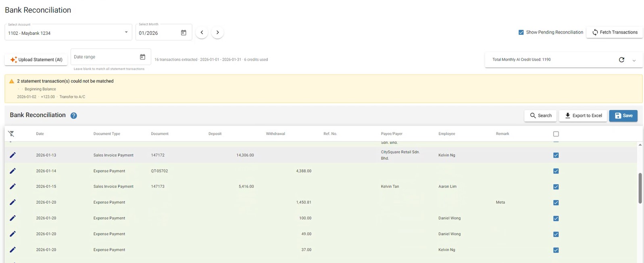Screen dimensions: 644x263
Task: Open the Date range calendar picker icon
Action: pyautogui.click(x=142, y=57)
